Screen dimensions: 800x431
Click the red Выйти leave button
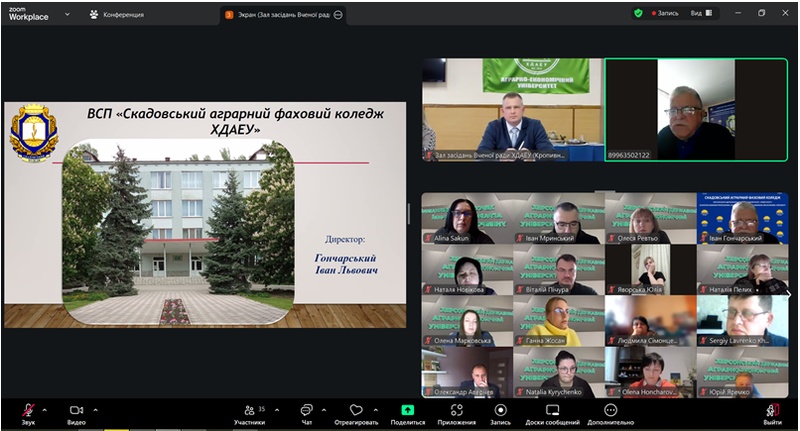tap(772, 411)
